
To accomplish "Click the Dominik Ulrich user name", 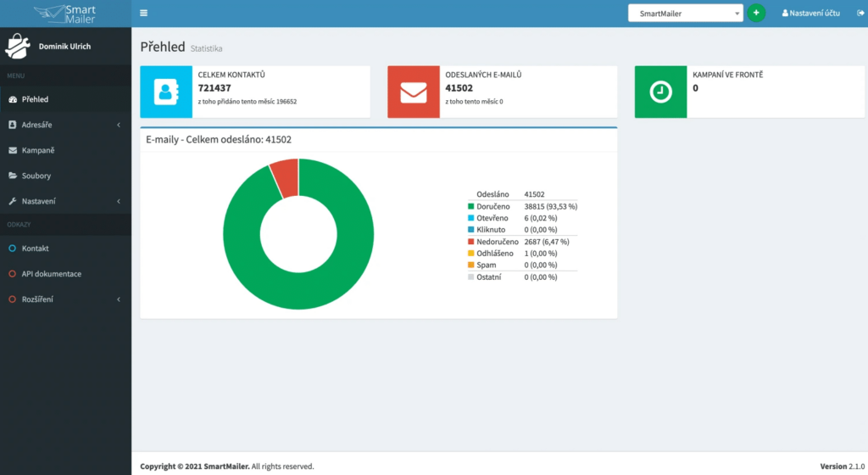I will pos(64,47).
